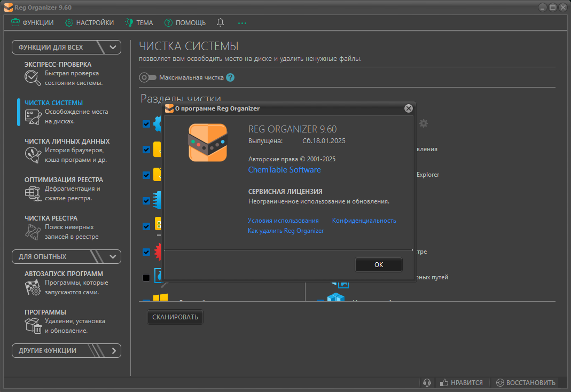Open the Программы box and trash icon

[x=33, y=326]
